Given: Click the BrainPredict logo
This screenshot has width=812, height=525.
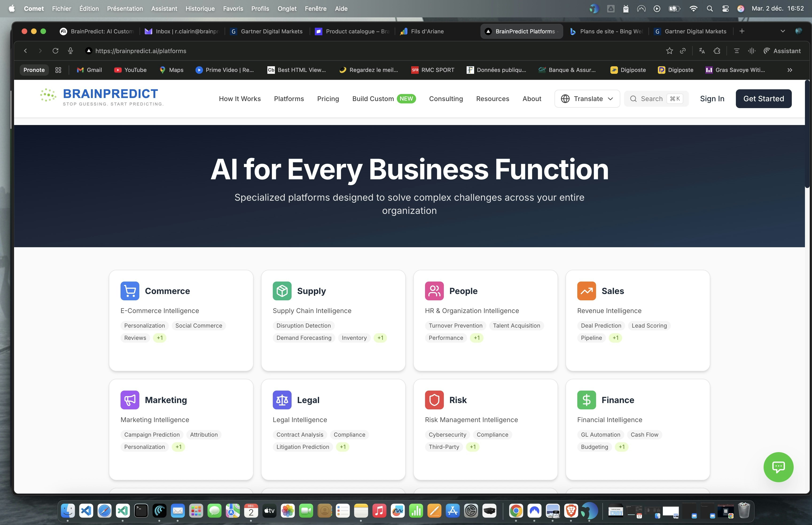Looking at the screenshot, I should tap(101, 97).
